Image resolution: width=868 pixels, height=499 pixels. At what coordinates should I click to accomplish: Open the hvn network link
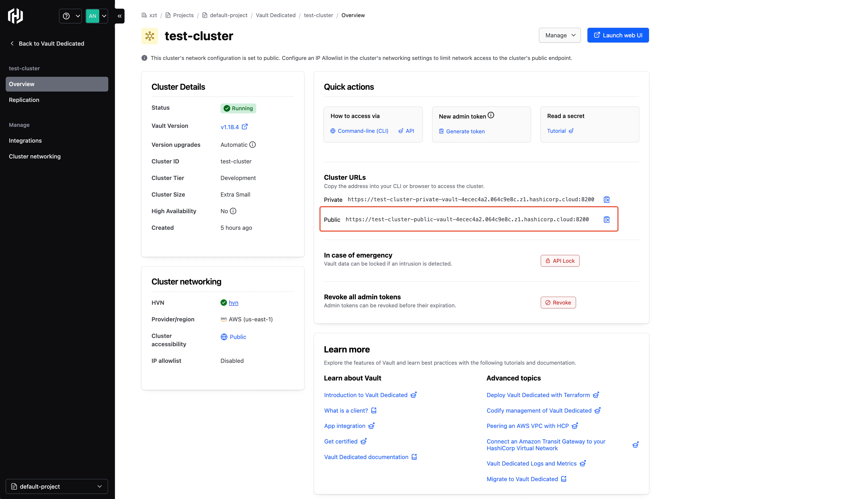click(233, 303)
